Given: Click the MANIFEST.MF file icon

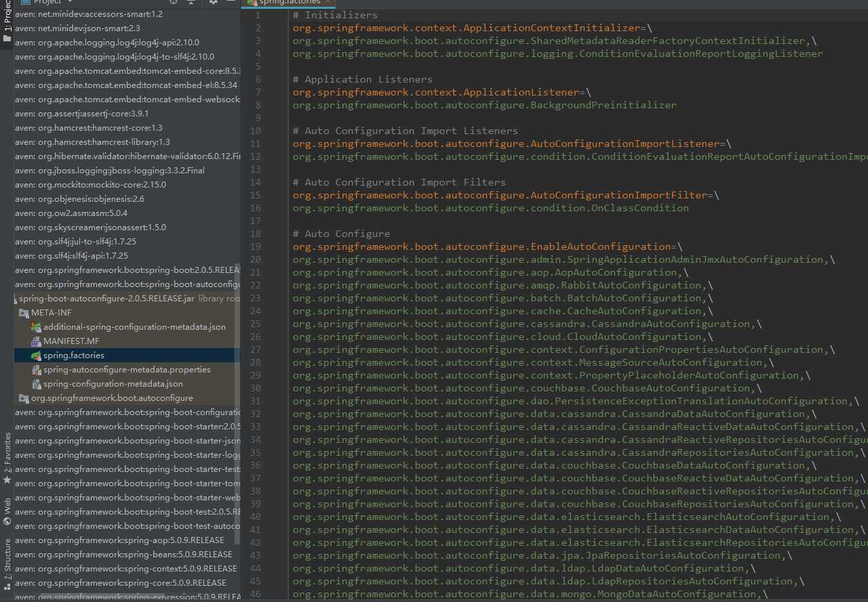Looking at the screenshot, I should (x=36, y=341).
